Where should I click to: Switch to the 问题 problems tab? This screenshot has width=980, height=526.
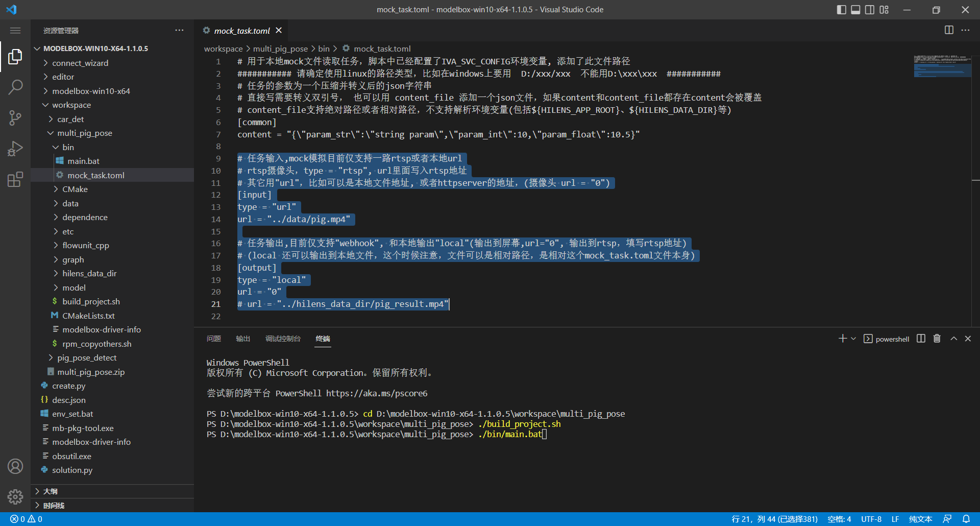pos(214,339)
